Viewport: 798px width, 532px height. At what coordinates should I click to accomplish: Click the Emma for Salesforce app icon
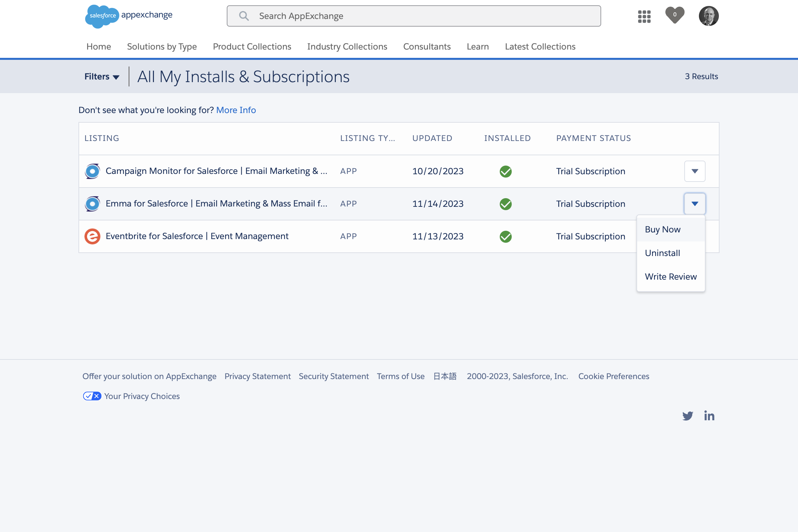coord(92,203)
